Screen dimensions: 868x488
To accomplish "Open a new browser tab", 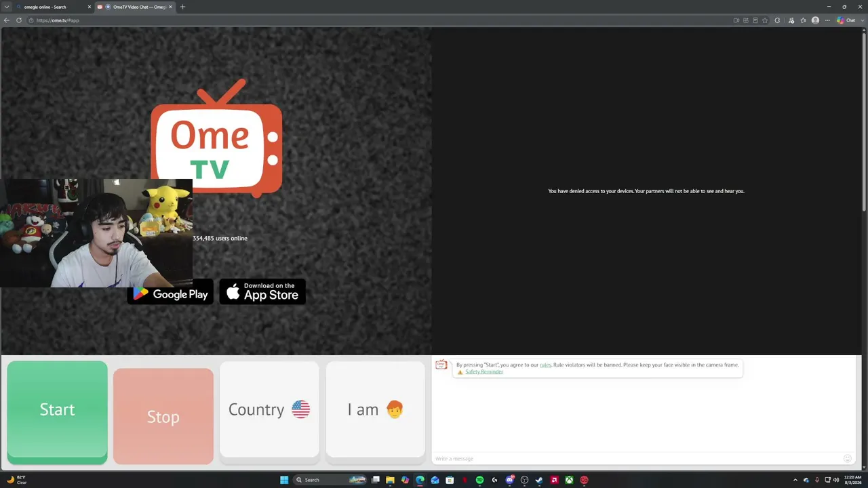I will click(182, 7).
